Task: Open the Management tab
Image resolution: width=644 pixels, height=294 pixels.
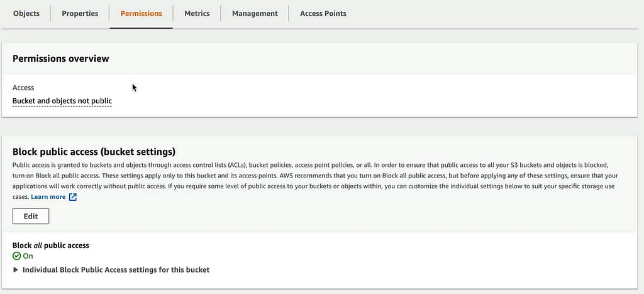Action: 255,14
